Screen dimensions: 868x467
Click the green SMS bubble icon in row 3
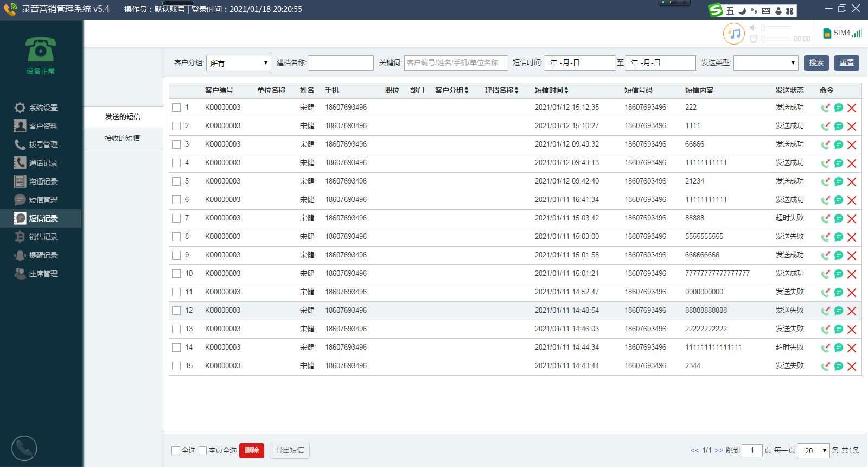[838, 144]
